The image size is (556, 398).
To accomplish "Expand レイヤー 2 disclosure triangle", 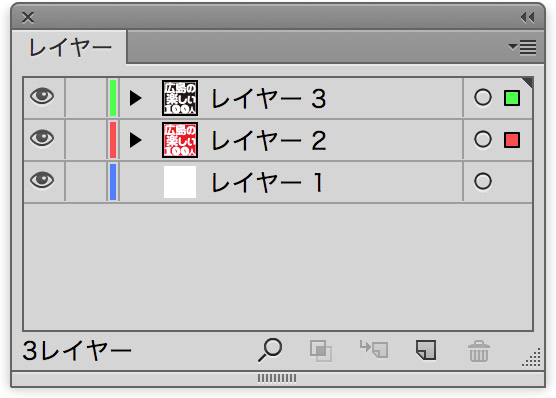I will (135, 140).
